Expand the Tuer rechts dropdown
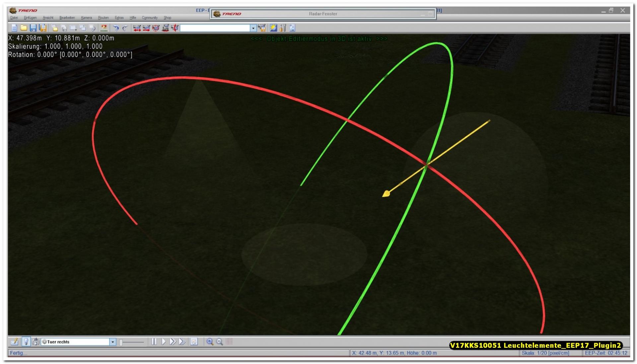This screenshot has width=637, height=364. point(112,342)
